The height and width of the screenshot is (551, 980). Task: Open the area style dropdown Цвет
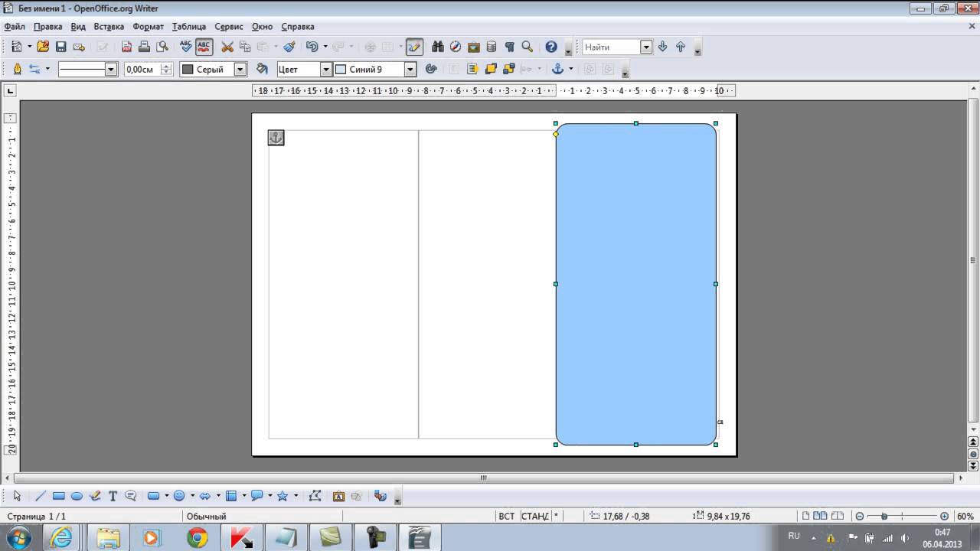(x=325, y=69)
